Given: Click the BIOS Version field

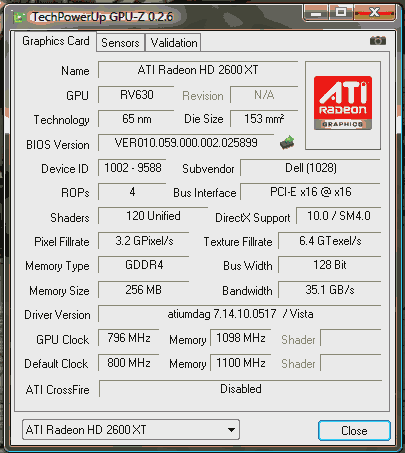Looking at the screenshot, I should coord(186,143).
